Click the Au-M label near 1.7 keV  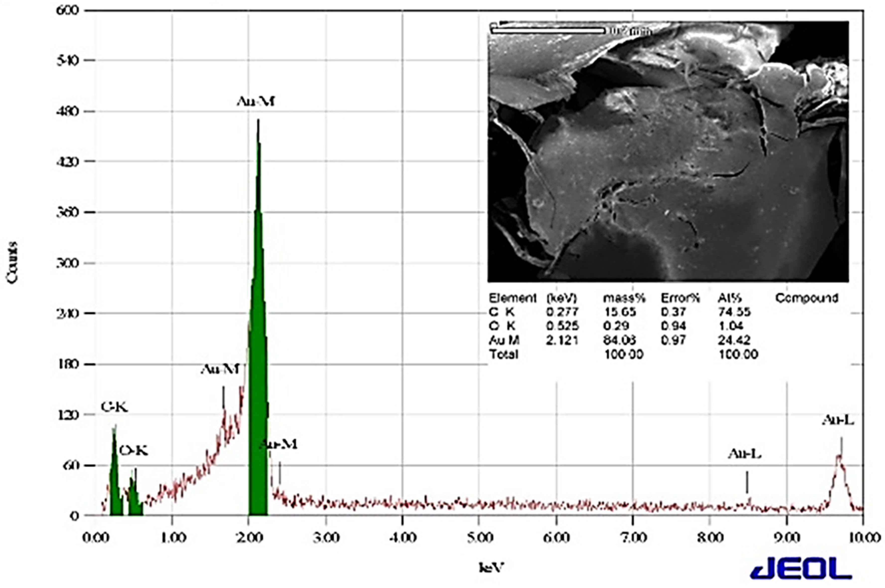pos(220,369)
